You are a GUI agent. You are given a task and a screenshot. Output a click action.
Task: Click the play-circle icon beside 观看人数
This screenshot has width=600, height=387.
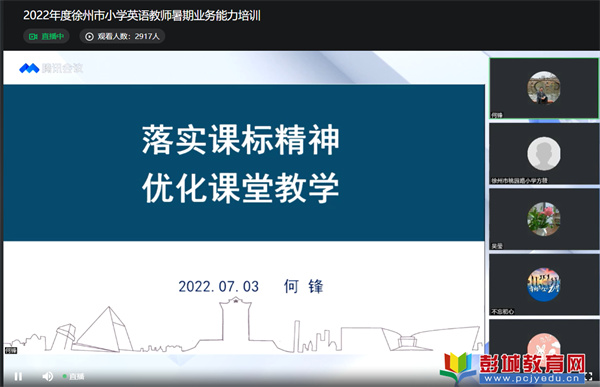pos(89,37)
